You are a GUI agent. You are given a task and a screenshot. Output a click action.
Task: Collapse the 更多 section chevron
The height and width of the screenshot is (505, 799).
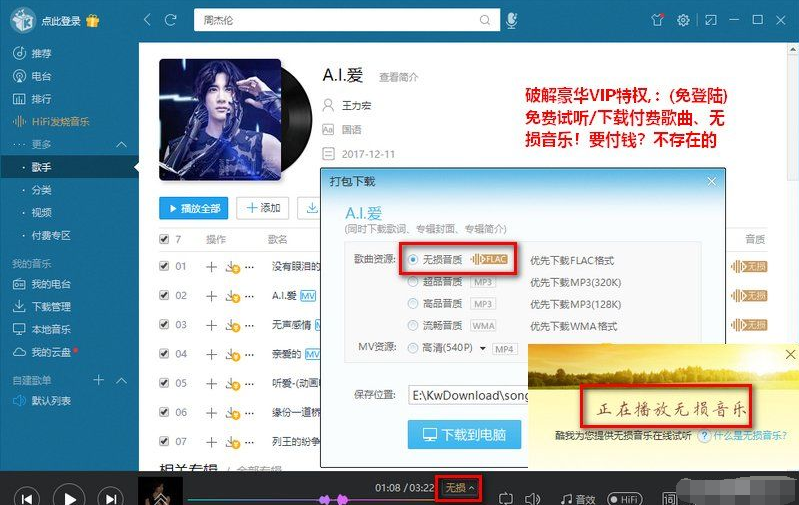121,144
